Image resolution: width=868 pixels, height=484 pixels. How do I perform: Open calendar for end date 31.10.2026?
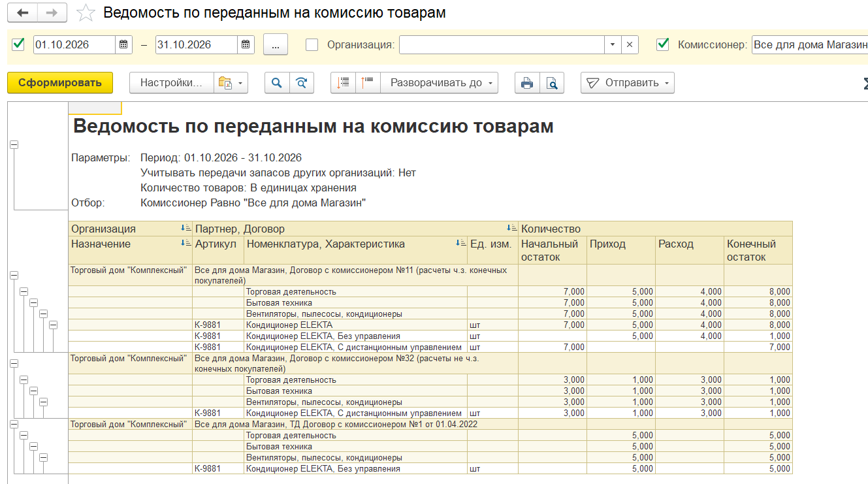point(246,45)
